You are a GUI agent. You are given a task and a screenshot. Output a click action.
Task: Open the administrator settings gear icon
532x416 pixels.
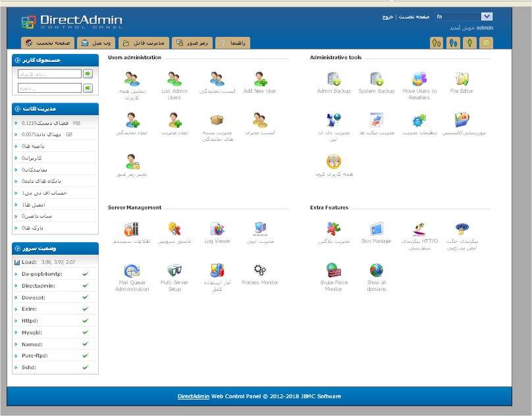pyautogui.click(x=419, y=120)
